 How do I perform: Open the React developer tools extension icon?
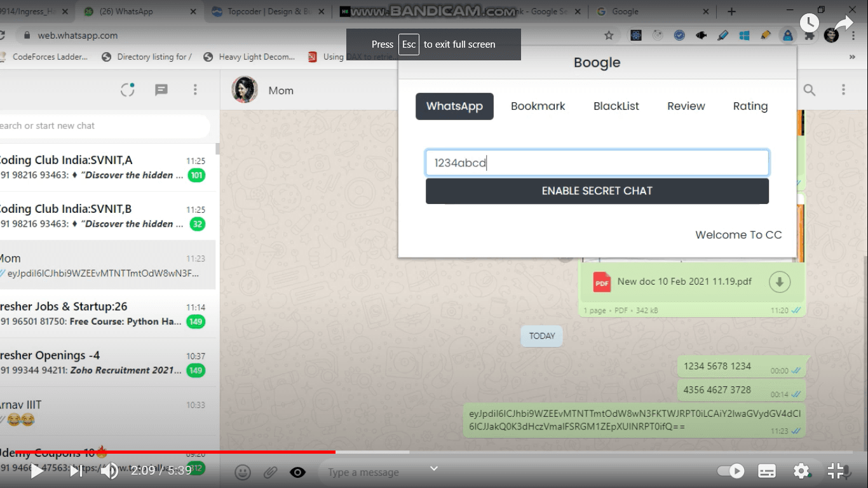pyautogui.click(x=636, y=36)
